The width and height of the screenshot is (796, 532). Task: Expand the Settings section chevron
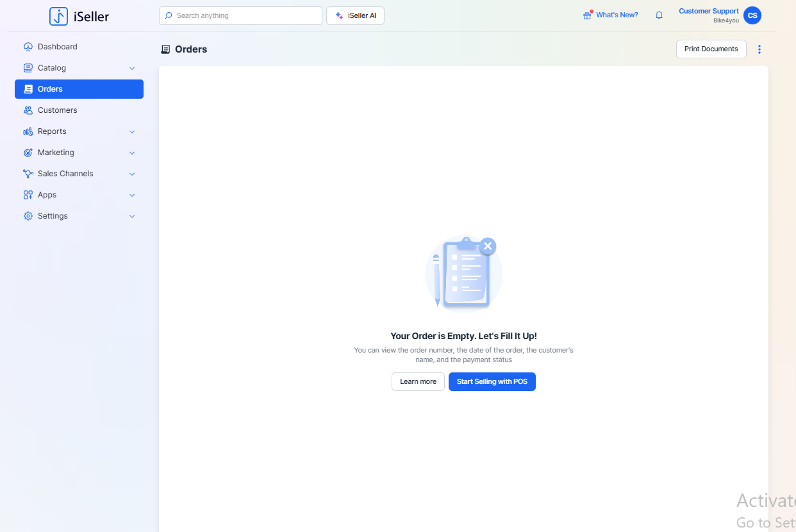point(132,216)
